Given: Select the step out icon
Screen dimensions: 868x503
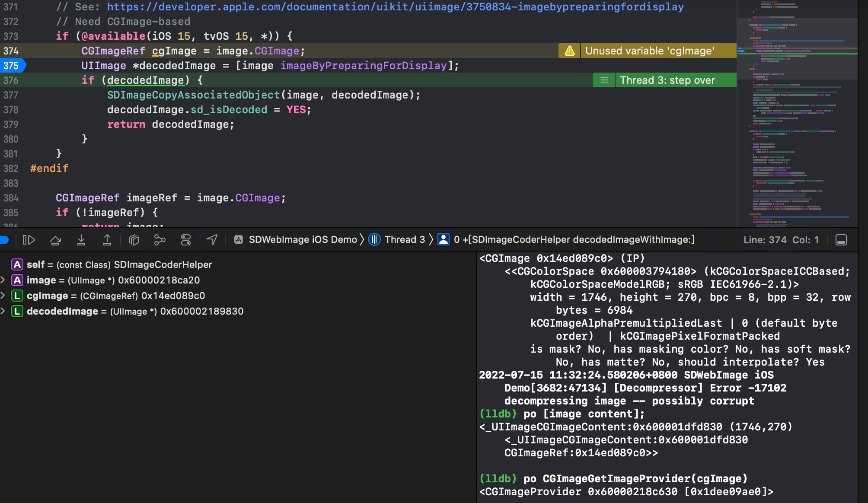Looking at the screenshot, I should (107, 240).
